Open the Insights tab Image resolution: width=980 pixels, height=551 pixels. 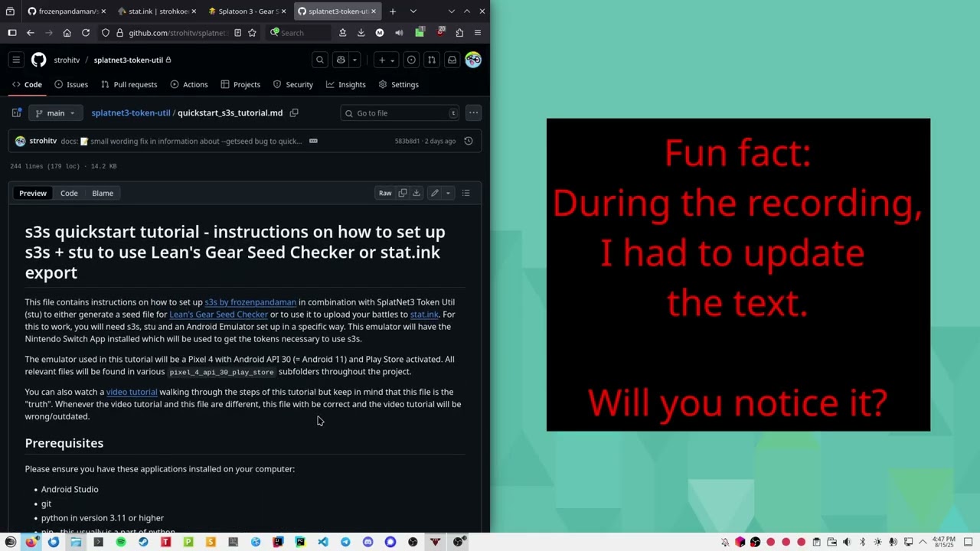[x=346, y=84]
